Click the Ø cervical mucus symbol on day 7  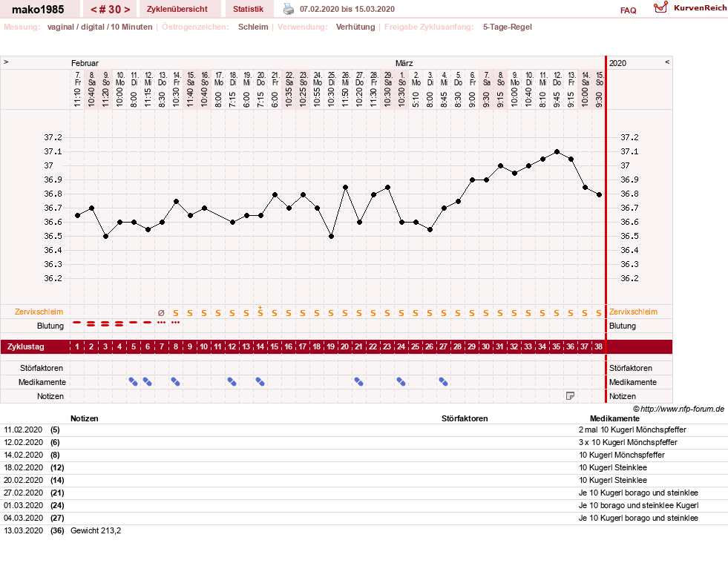(161, 313)
